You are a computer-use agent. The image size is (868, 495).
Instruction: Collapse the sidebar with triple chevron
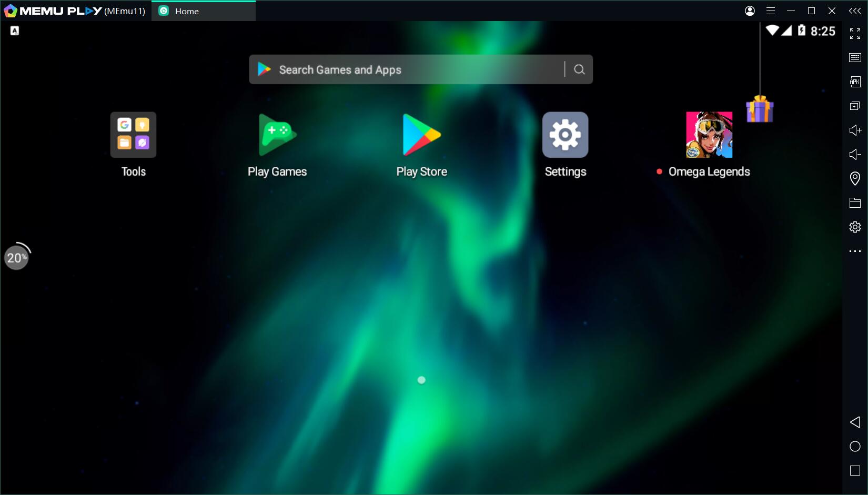tap(855, 11)
